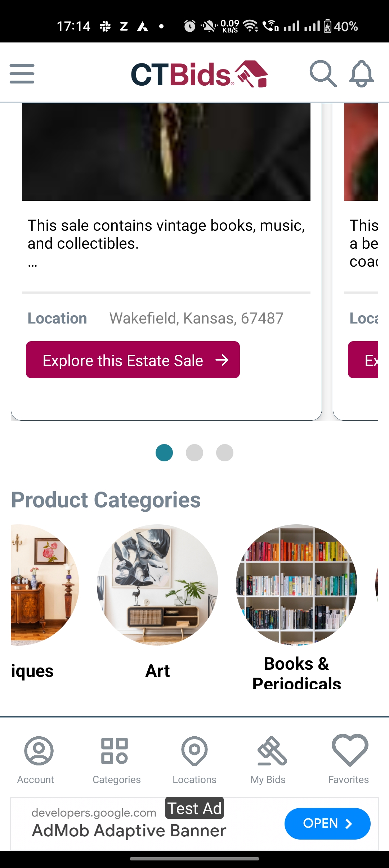Tap the CTBids logo
This screenshot has width=389, height=868.
199,74
